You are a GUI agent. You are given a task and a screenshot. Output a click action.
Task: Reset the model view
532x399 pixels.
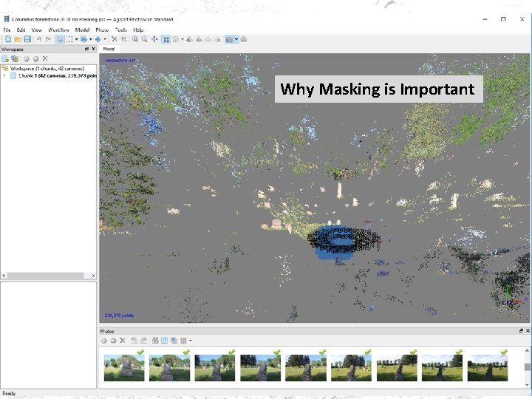(154, 39)
